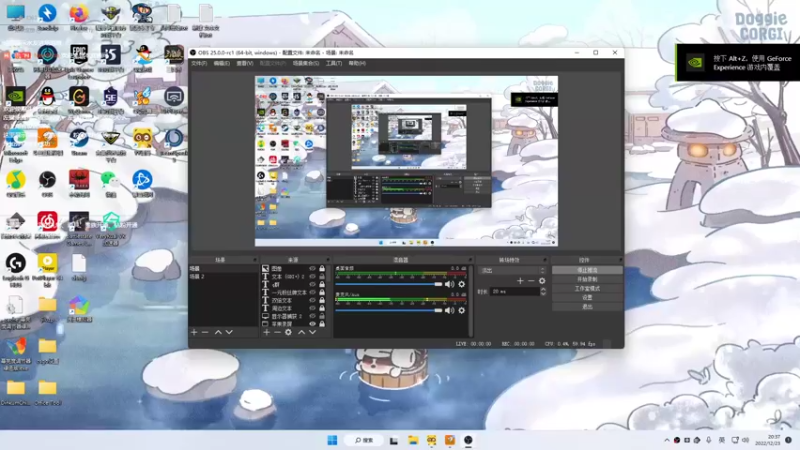
Task: Click the GeForce Experience overlay notification
Action: tap(738, 63)
